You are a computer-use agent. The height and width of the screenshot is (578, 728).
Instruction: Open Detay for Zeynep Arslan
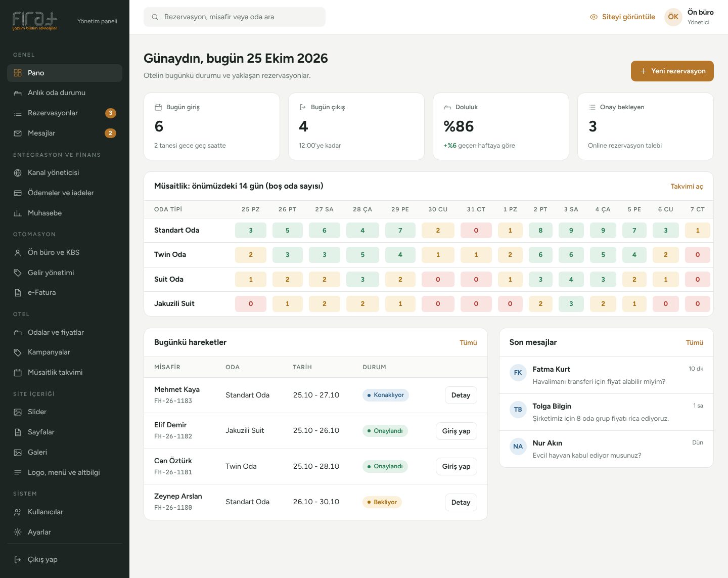click(461, 502)
